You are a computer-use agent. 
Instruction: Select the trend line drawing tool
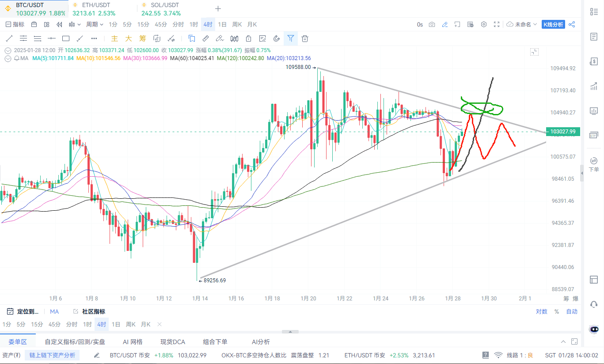[9, 38]
